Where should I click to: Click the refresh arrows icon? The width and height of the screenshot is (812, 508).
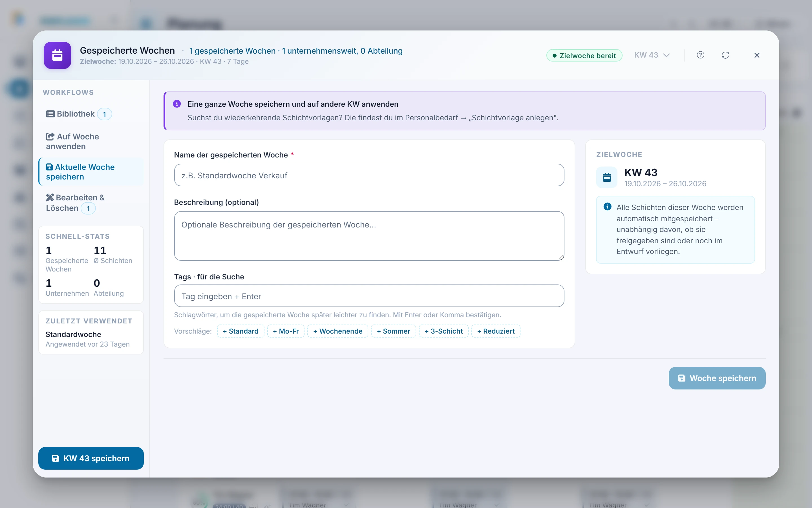click(725, 55)
